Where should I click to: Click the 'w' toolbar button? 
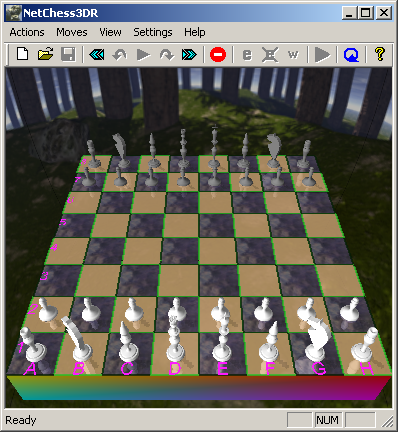pyautogui.click(x=293, y=54)
